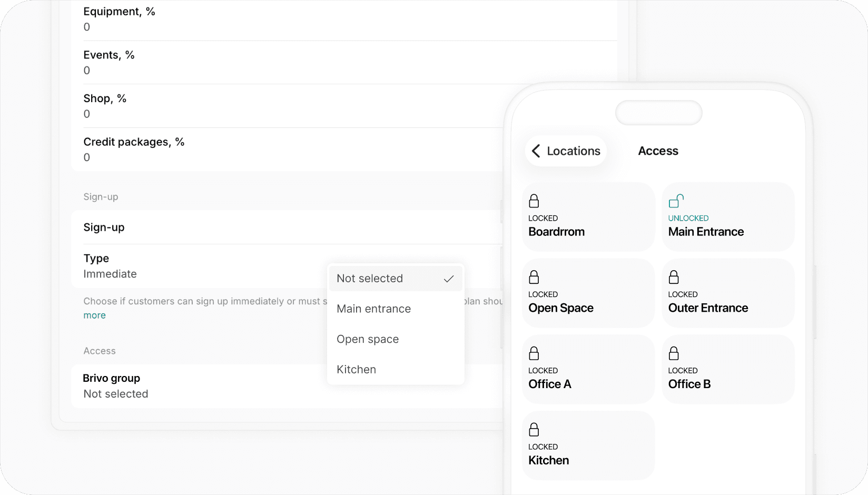
Task: Tap the Boardrrom lock icon
Action: 534,201
